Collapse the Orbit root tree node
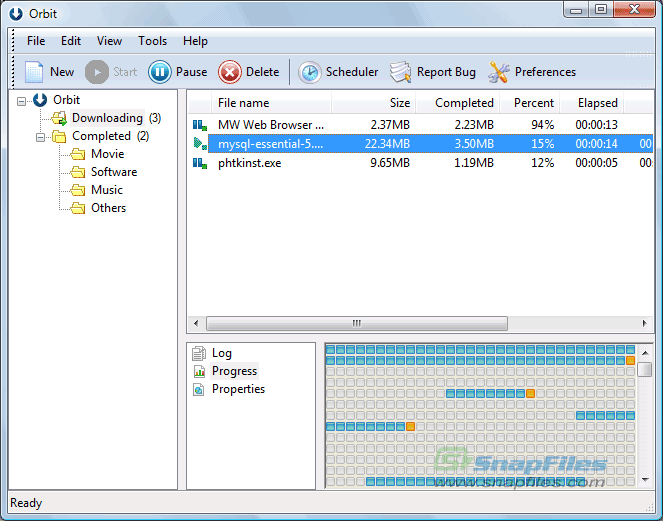The width and height of the screenshot is (663, 521). 21,101
